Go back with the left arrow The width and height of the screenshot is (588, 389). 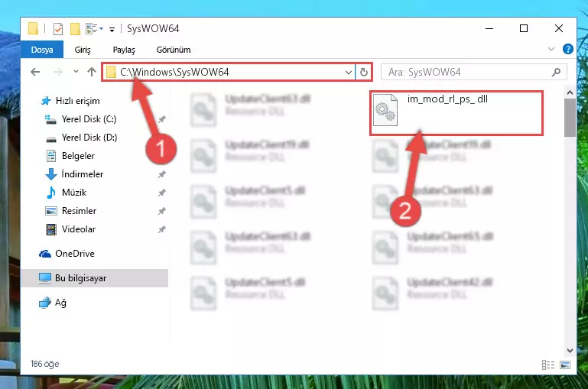coord(35,72)
